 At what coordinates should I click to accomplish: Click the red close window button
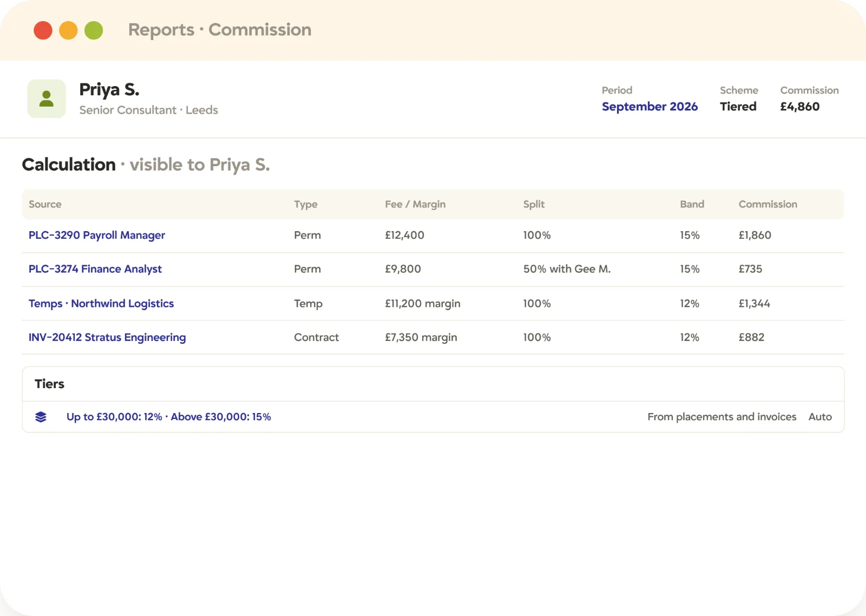coord(43,30)
